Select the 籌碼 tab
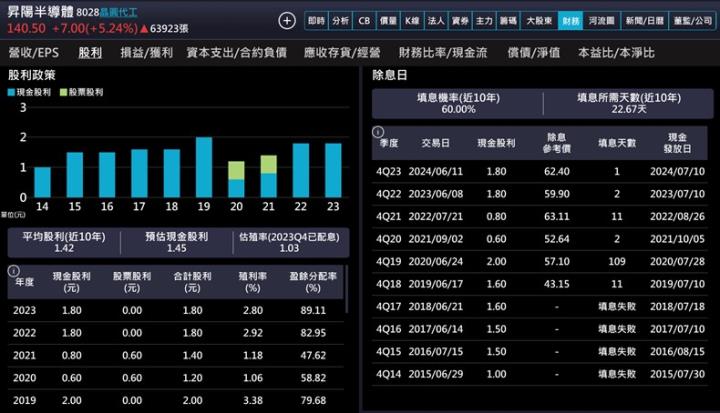 pyautogui.click(x=508, y=21)
